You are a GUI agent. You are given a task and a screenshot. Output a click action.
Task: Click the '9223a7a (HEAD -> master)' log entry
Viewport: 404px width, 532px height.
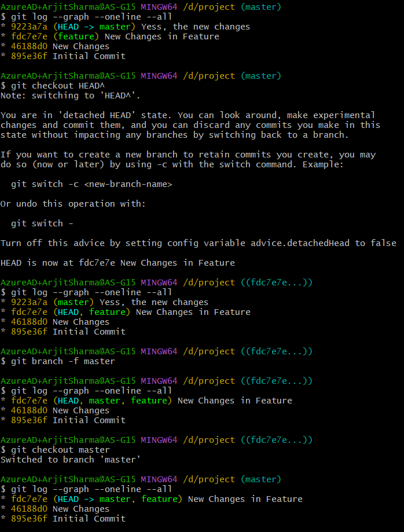click(125, 27)
